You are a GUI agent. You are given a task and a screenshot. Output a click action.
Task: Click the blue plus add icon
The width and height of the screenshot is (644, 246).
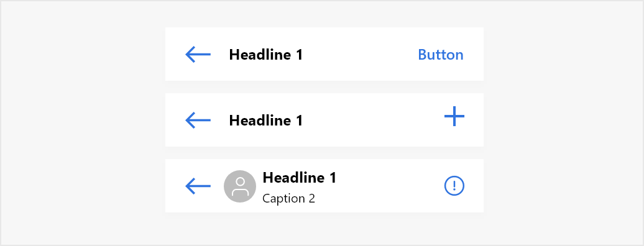(x=454, y=116)
